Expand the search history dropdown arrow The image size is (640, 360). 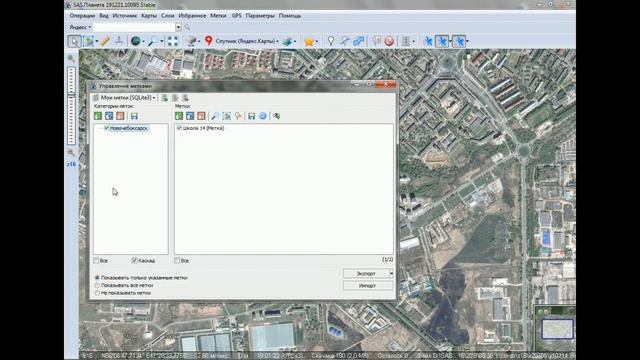pyautogui.click(x=178, y=27)
